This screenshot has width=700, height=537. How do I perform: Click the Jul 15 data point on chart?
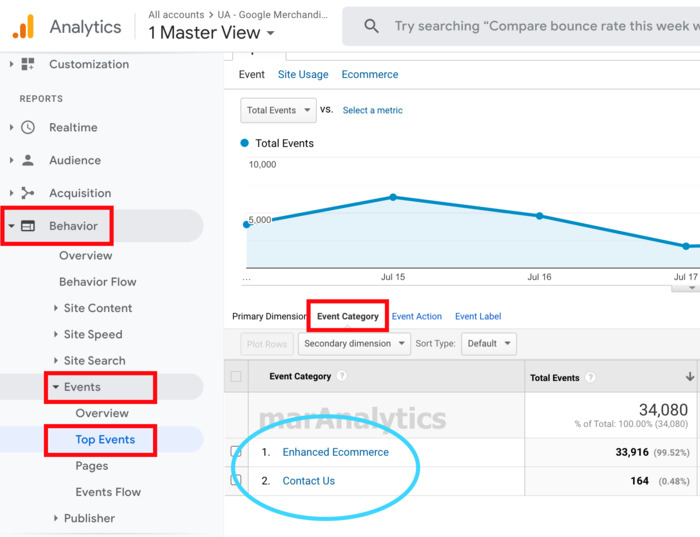click(x=393, y=197)
